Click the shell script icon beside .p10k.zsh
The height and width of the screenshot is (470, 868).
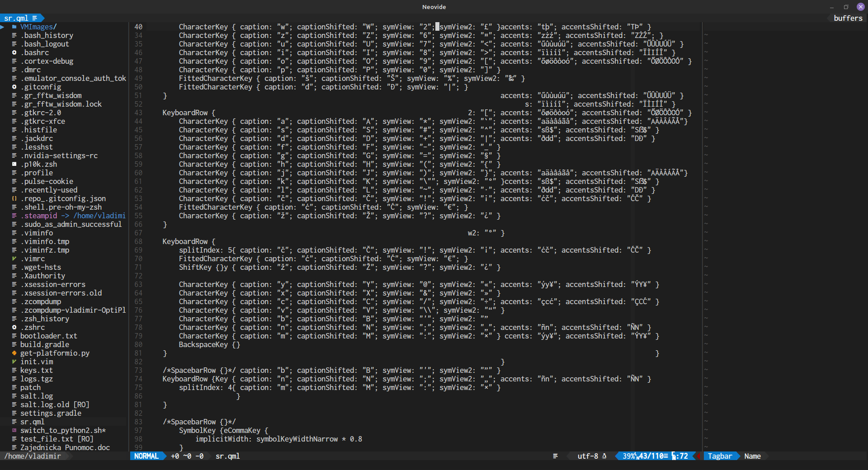pyautogui.click(x=14, y=164)
